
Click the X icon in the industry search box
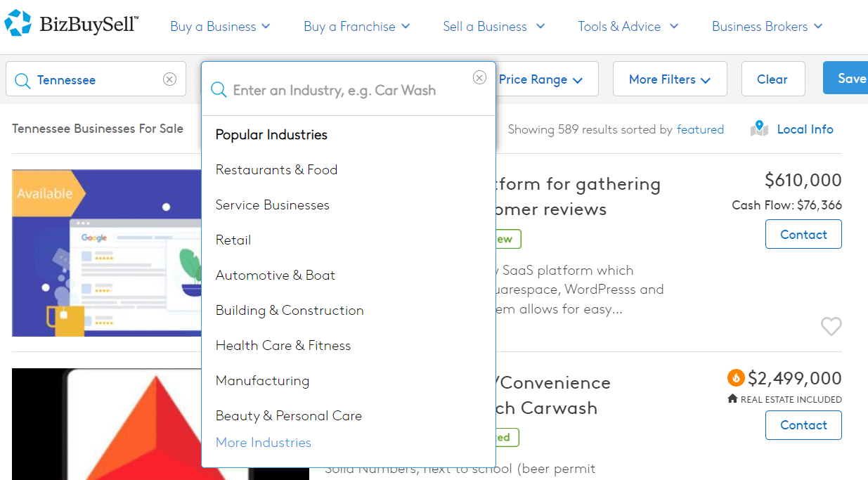click(x=479, y=77)
